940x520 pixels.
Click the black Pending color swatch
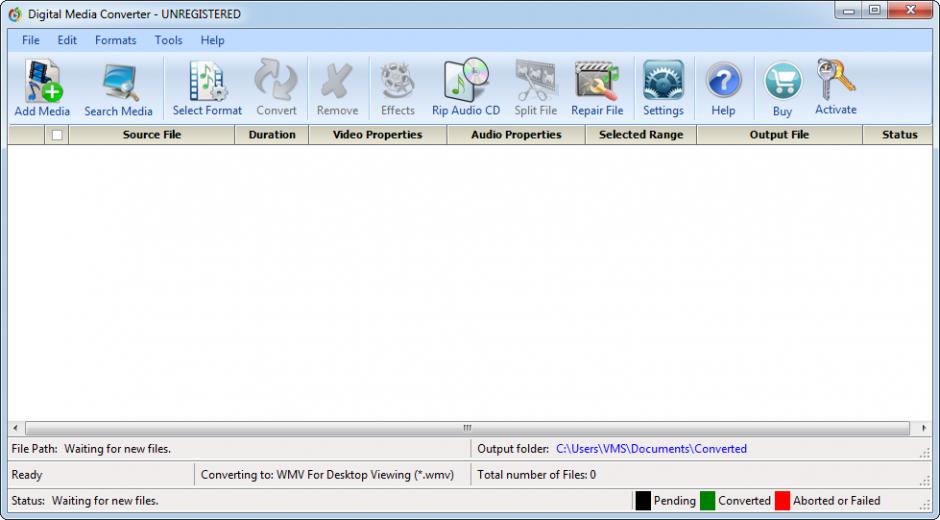pos(643,501)
